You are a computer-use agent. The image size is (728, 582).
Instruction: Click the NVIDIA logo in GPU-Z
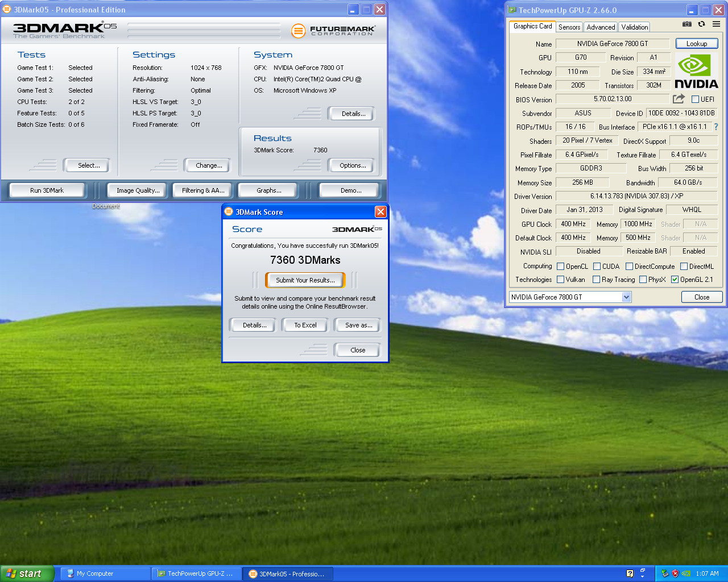(x=696, y=72)
